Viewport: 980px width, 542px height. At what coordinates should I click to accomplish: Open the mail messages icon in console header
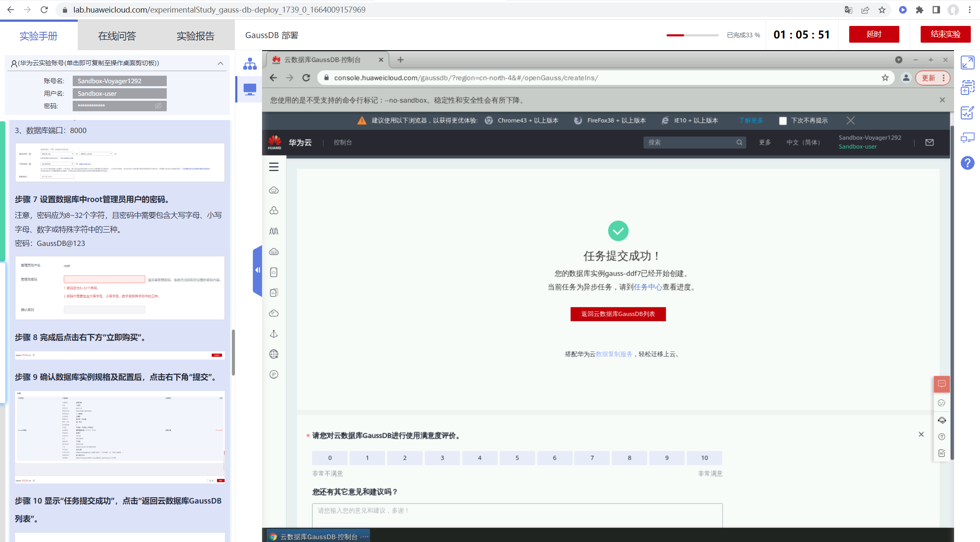tap(929, 143)
